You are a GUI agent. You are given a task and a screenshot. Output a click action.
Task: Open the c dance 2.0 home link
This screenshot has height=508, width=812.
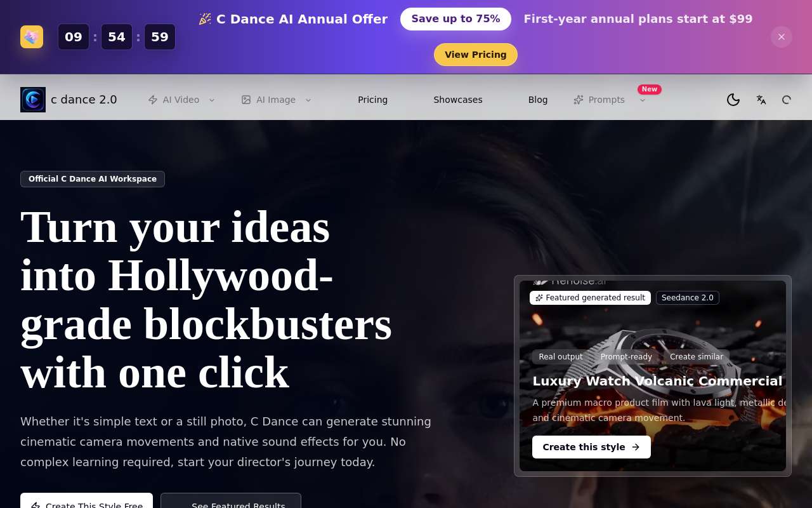(69, 100)
